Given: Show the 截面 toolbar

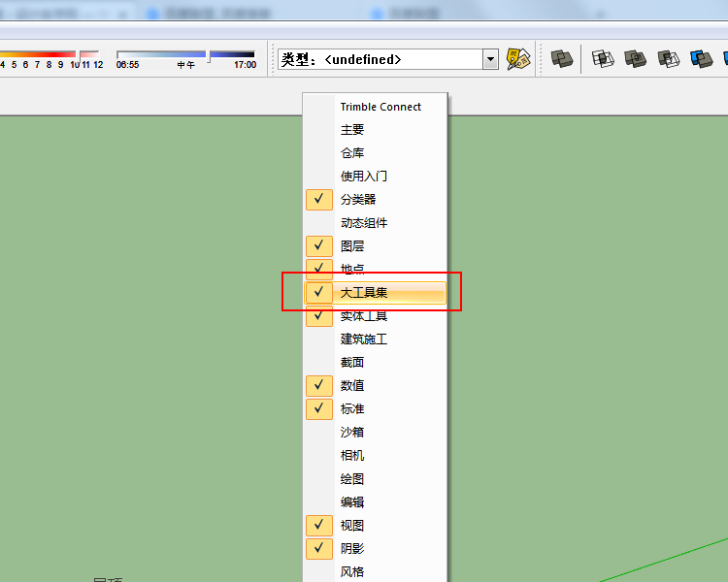Looking at the screenshot, I should (352, 363).
